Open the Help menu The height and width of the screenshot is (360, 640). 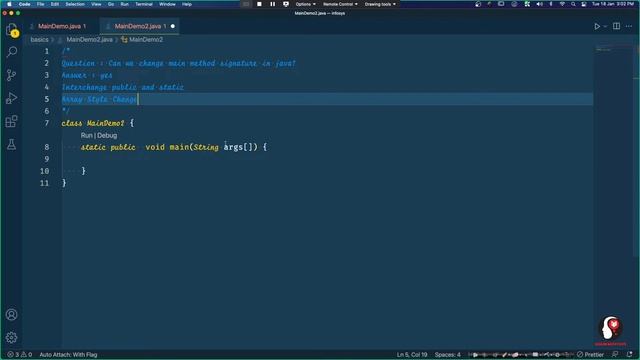187,4
